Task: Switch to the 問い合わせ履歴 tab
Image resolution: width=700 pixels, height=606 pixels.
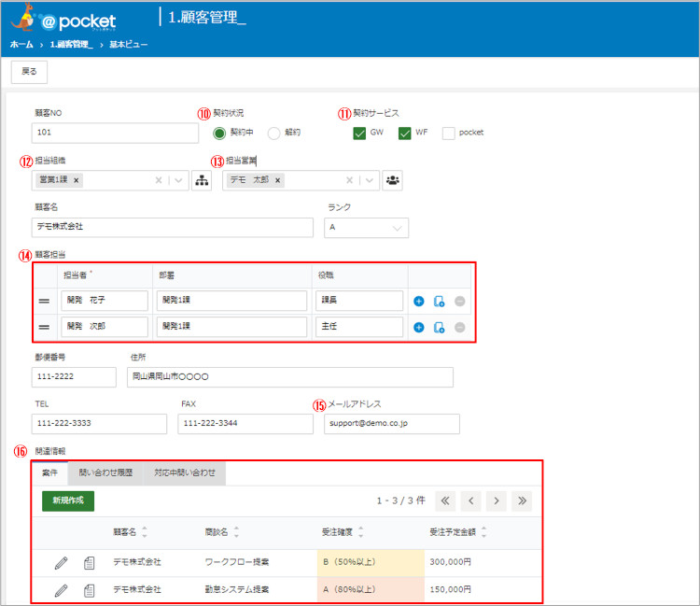Action: pyautogui.click(x=105, y=472)
